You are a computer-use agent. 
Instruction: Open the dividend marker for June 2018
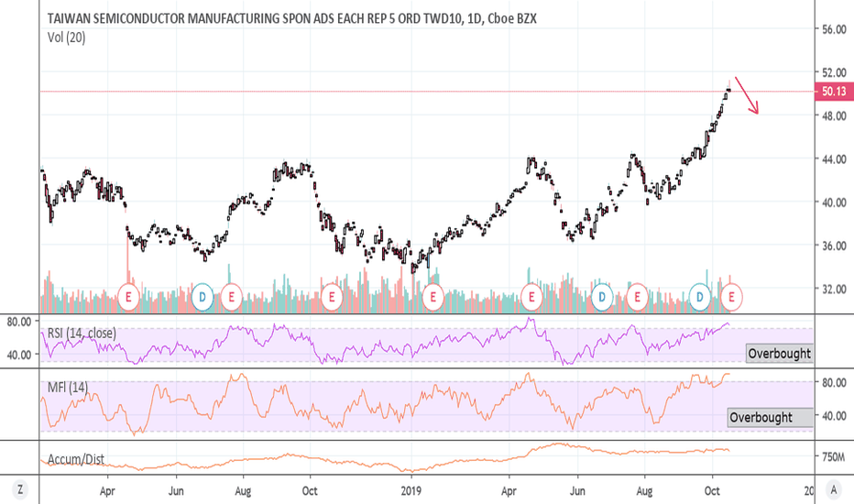coord(203,297)
